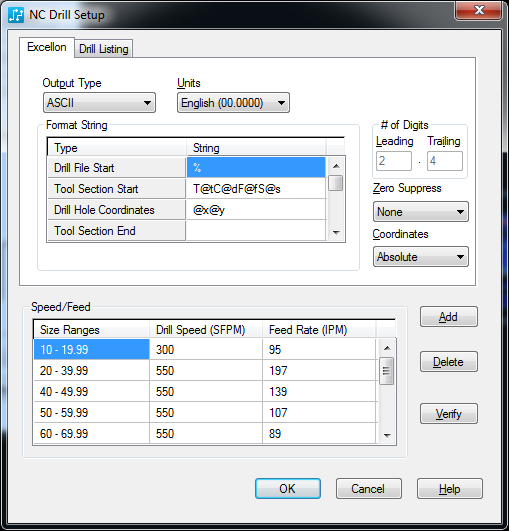
Task: Click Format String list scroll down arrow
Action: click(x=336, y=233)
